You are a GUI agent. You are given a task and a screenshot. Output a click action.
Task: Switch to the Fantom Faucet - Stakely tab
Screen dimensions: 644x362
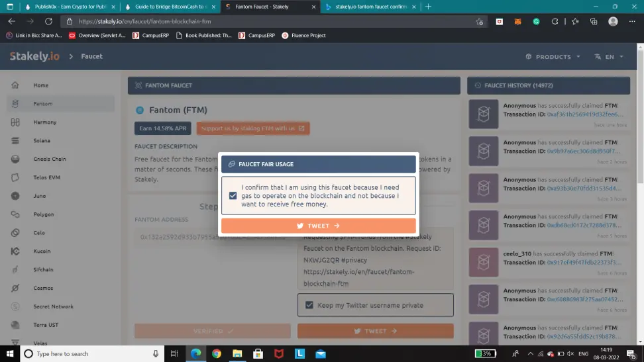[270, 7]
